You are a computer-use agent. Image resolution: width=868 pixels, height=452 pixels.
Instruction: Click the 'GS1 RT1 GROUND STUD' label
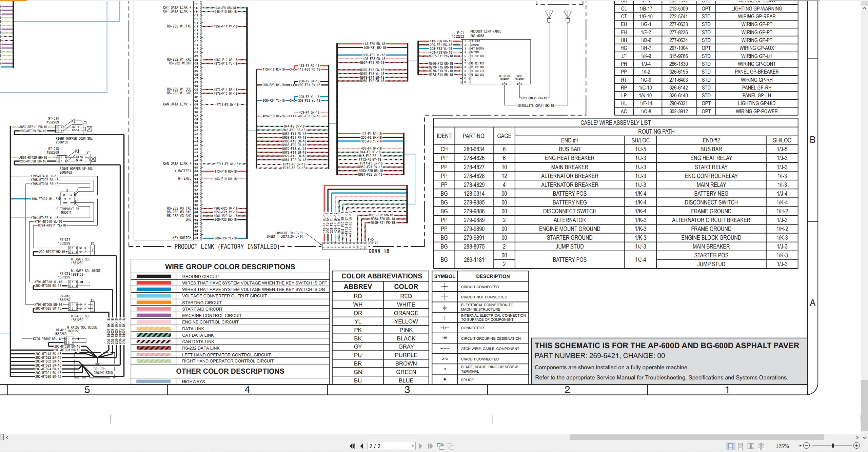(x=103, y=371)
